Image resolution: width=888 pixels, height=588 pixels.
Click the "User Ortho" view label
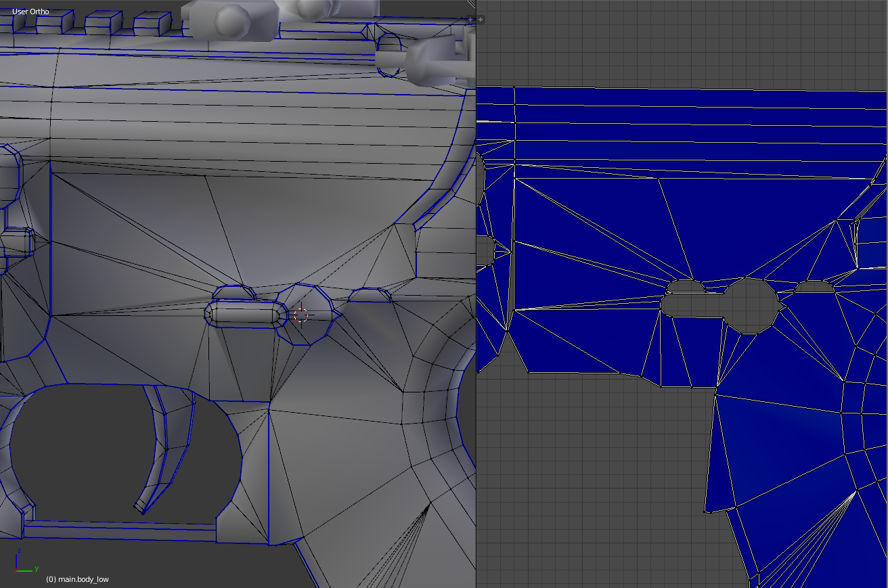pos(30,12)
